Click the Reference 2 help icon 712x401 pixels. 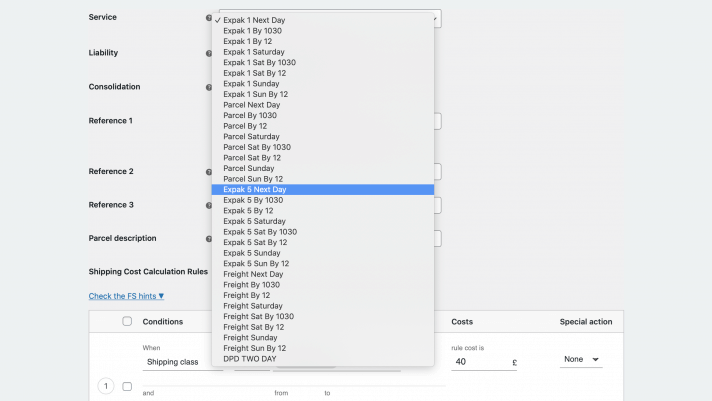click(x=209, y=172)
